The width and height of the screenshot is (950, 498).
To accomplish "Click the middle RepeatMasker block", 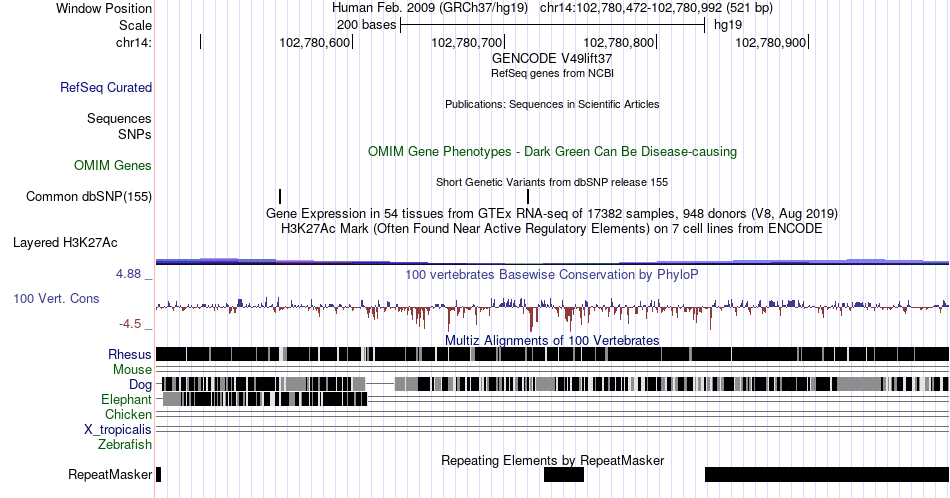I will tap(564, 474).
